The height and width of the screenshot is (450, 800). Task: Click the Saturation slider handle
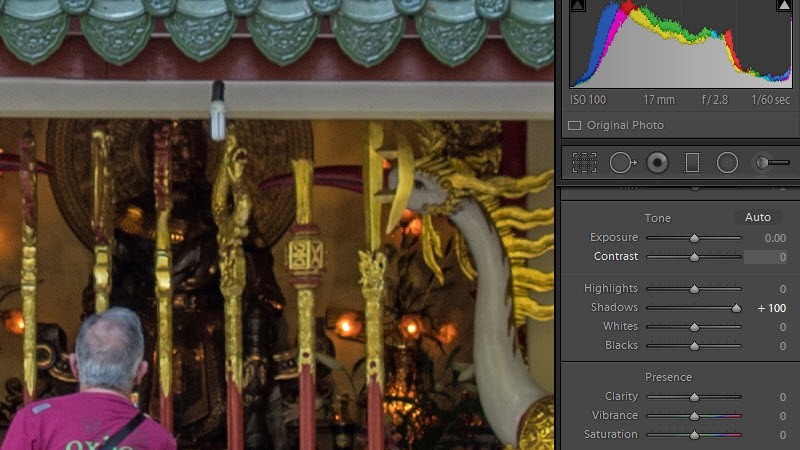coord(694,435)
